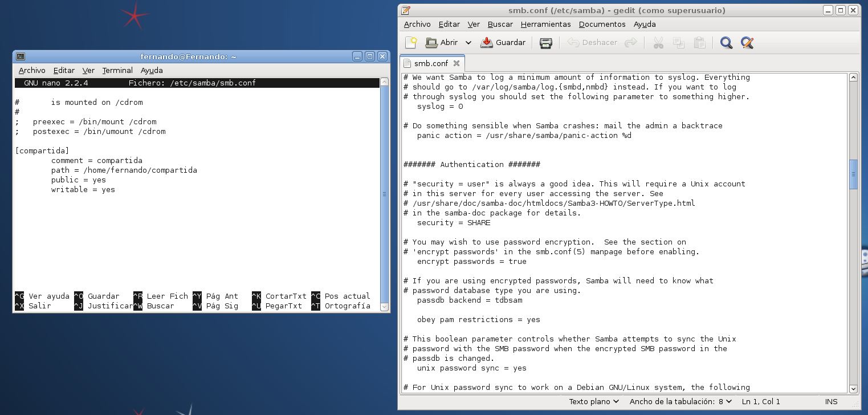Create a new document in gedit
The height and width of the screenshot is (415, 868).
(411, 43)
